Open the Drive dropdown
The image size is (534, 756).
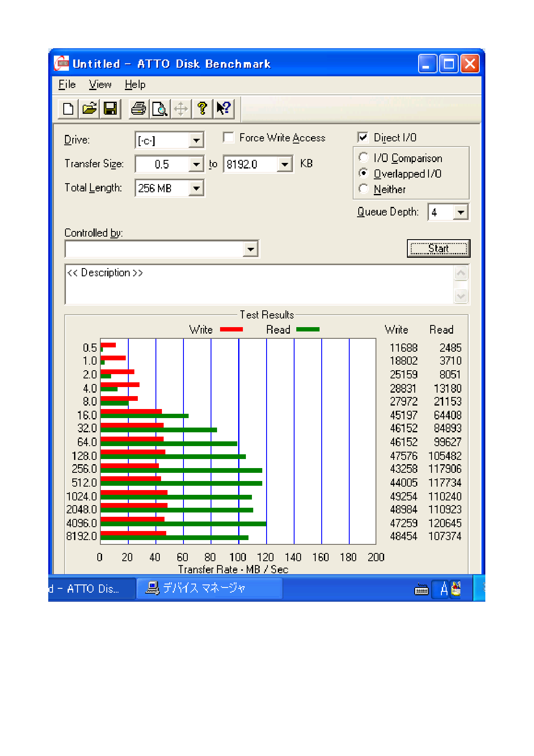(196, 141)
